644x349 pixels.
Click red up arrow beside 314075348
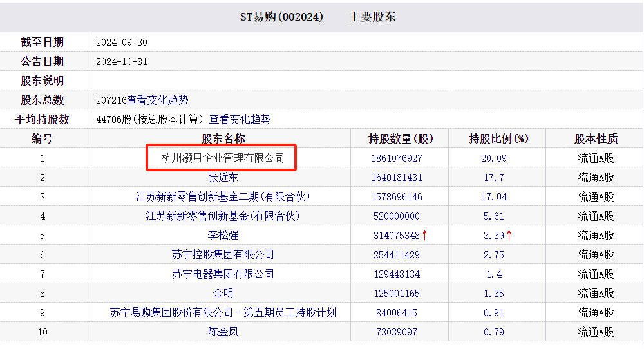click(x=424, y=235)
